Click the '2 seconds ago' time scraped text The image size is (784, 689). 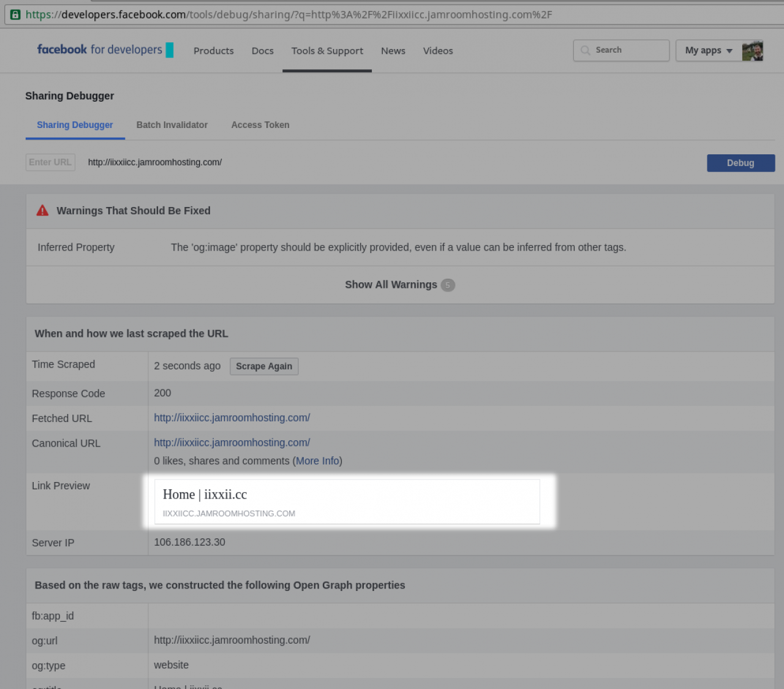(187, 366)
